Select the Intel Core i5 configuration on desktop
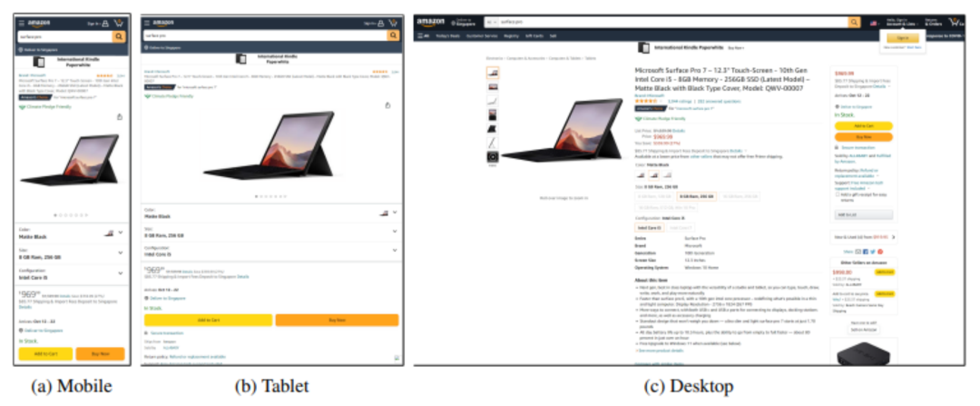The height and width of the screenshot is (406, 980). point(649,228)
